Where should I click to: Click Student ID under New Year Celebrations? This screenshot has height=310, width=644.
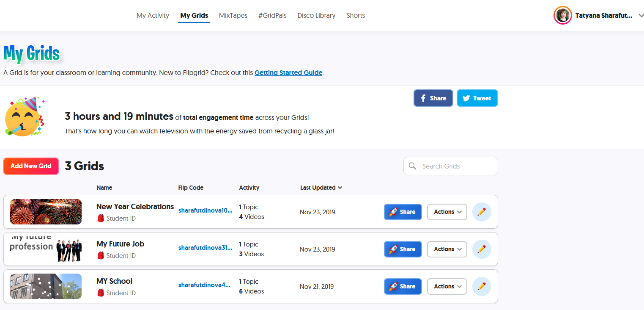121,219
